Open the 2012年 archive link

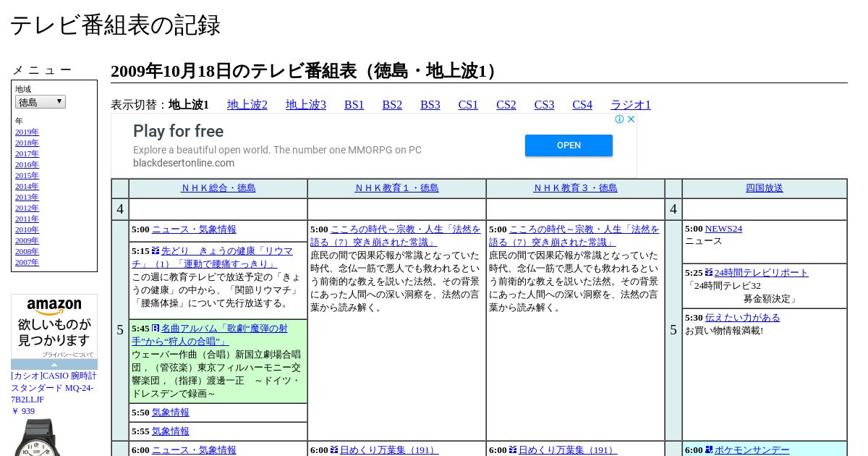(x=27, y=208)
